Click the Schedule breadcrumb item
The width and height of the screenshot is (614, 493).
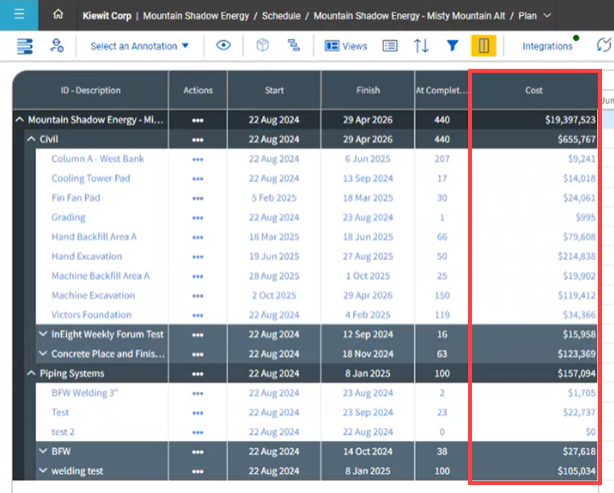[282, 16]
